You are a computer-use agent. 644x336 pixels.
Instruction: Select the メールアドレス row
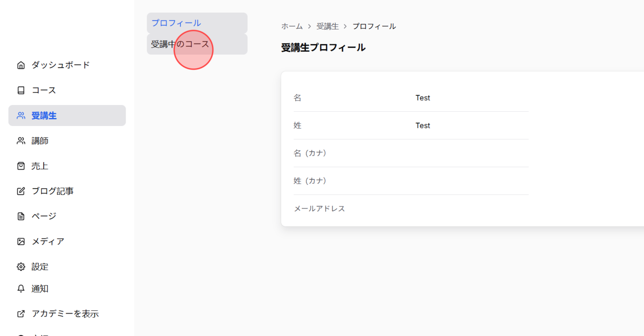[x=319, y=208]
